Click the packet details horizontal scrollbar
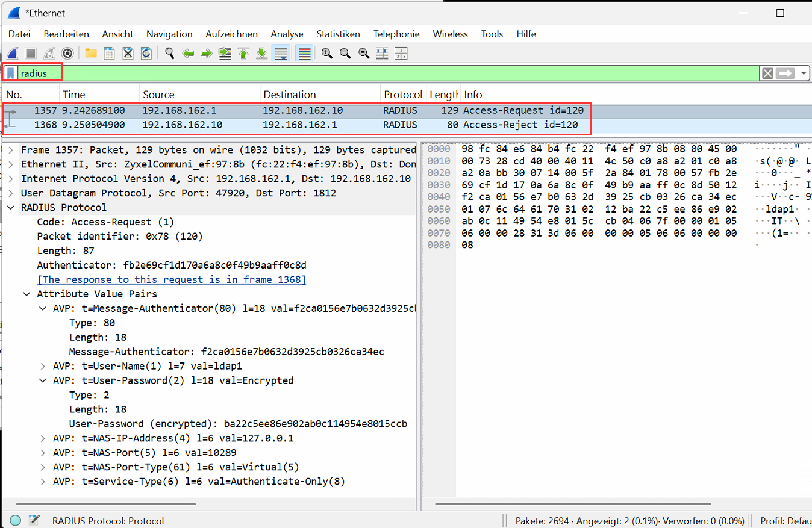Viewport: 812px width, 528px height. [x=106, y=503]
